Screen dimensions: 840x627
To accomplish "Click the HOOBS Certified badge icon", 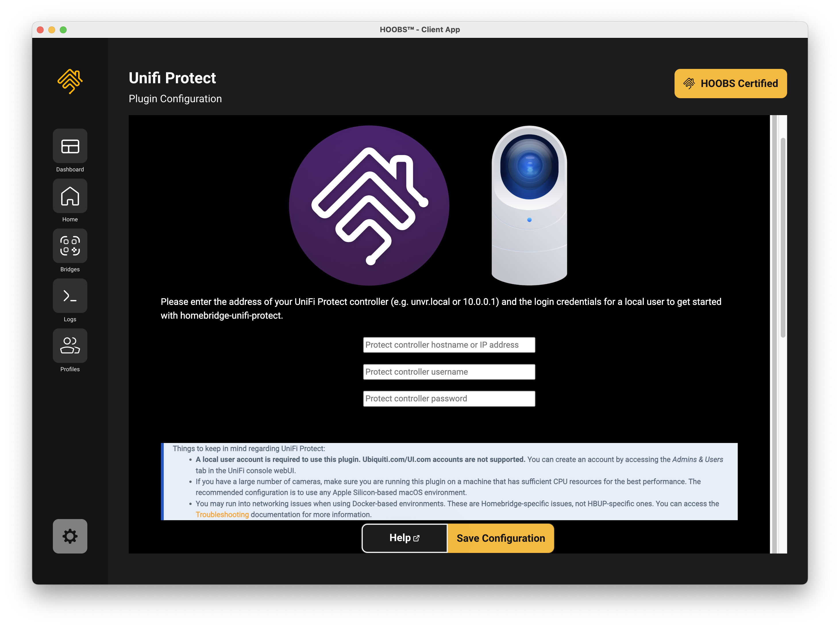I will click(x=689, y=84).
